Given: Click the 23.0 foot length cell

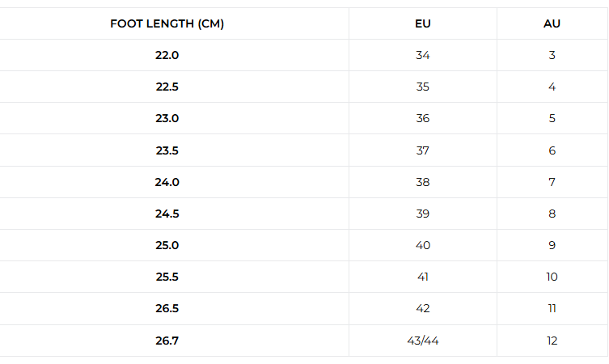Looking at the screenshot, I should coord(167,118).
